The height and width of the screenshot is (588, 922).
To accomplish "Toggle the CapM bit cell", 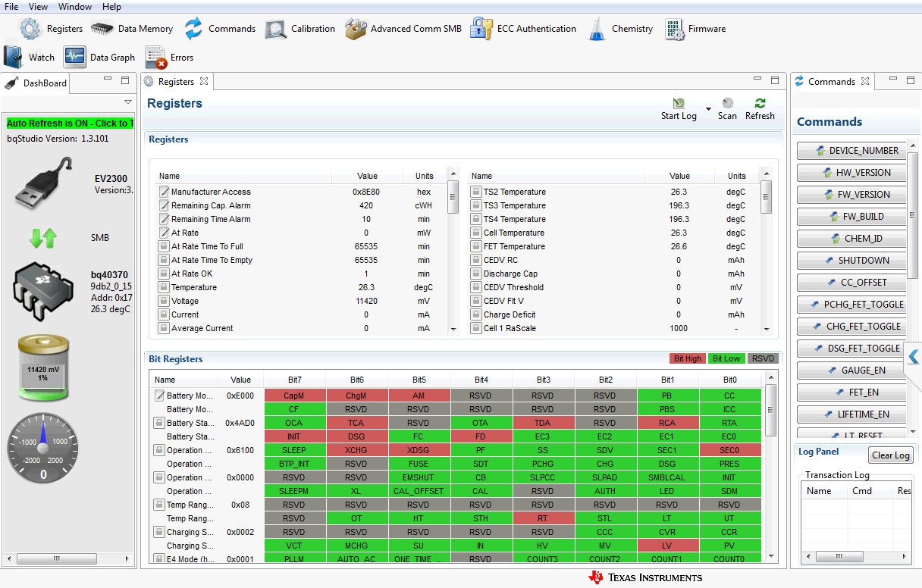I will pyautogui.click(x=294, y=396).
